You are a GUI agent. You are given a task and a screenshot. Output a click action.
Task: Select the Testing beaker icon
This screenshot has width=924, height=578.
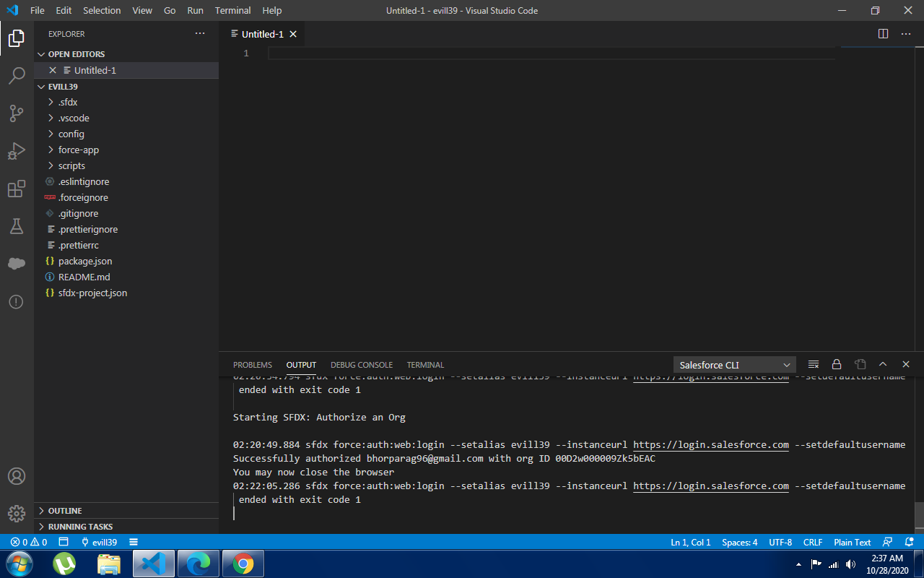pyautogui.click(x=16, y=226)
